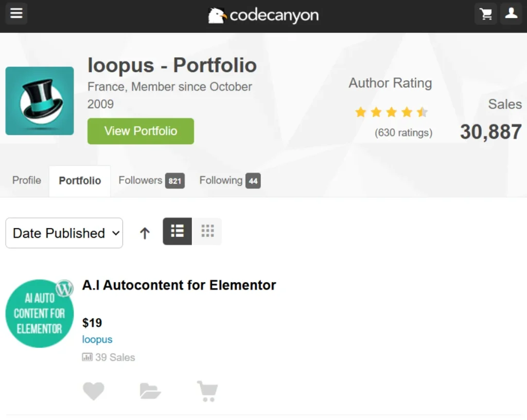Click the View Portfolio button

(140, 131)
